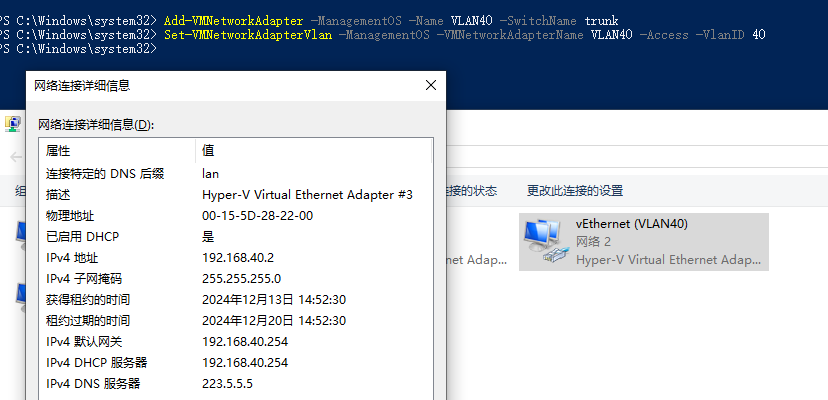
Task: Select the 描述 row showing Hyper-V adapter
Action: point(236,194)
